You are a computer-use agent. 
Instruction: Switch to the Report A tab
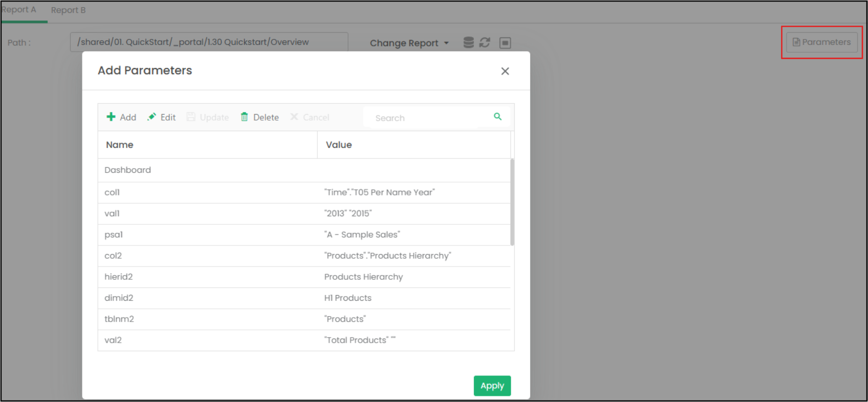(x=19, y=10)
